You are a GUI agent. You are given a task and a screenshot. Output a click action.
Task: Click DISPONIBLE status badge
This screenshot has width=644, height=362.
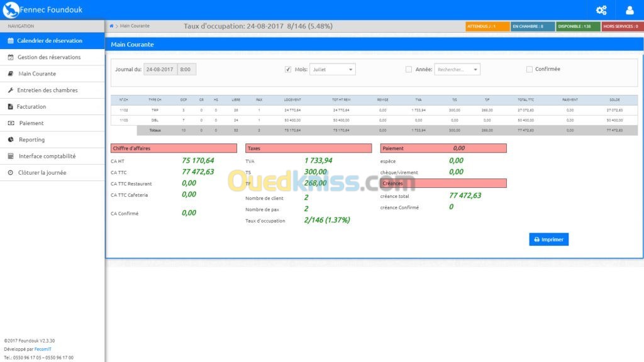(x=578, y=26)
